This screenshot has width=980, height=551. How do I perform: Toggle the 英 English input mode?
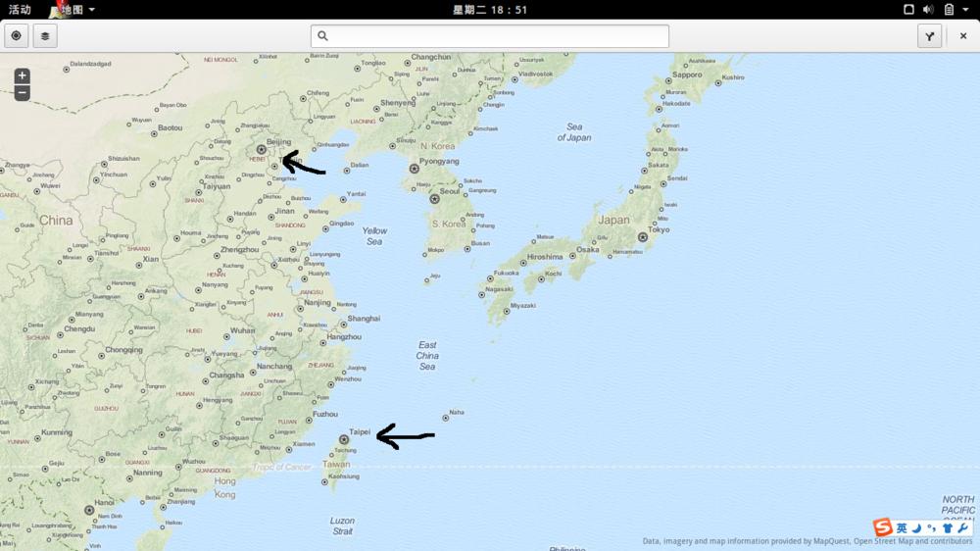(902, 527)
